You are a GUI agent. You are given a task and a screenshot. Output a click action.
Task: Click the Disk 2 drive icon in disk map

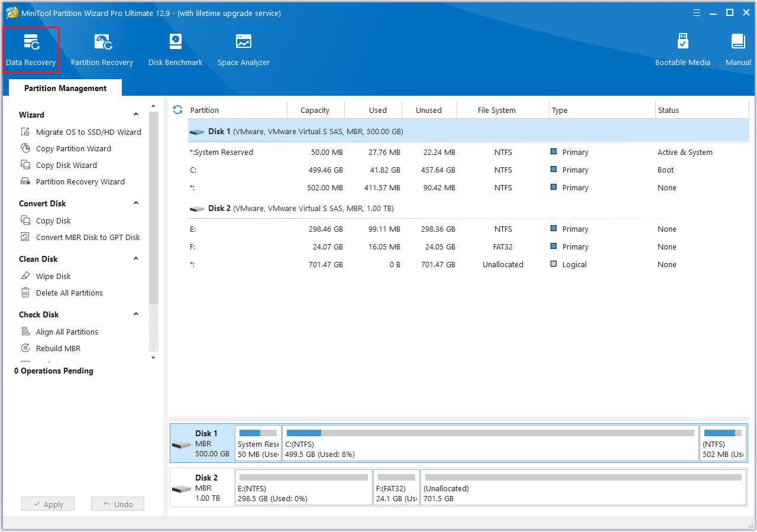pos(182,489)
